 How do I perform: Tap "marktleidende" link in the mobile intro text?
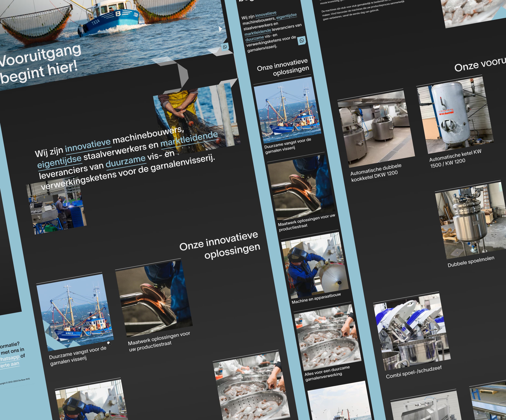click(x=258, y=32)
